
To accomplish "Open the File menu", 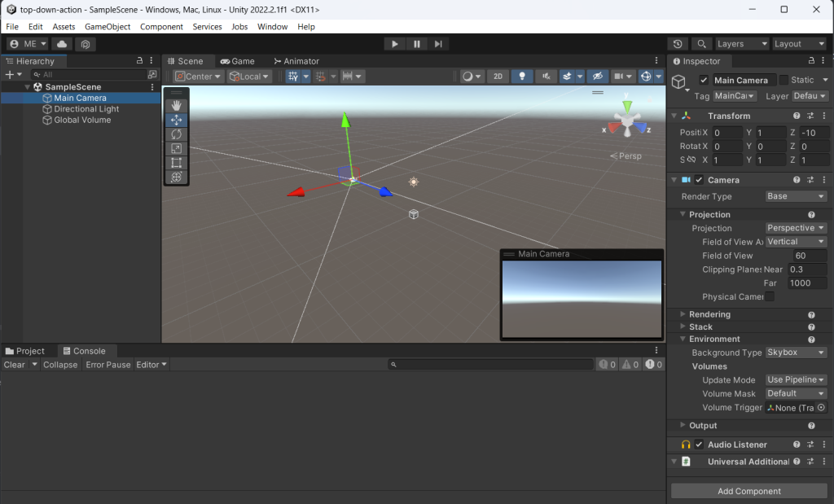I will click(12, 27).
